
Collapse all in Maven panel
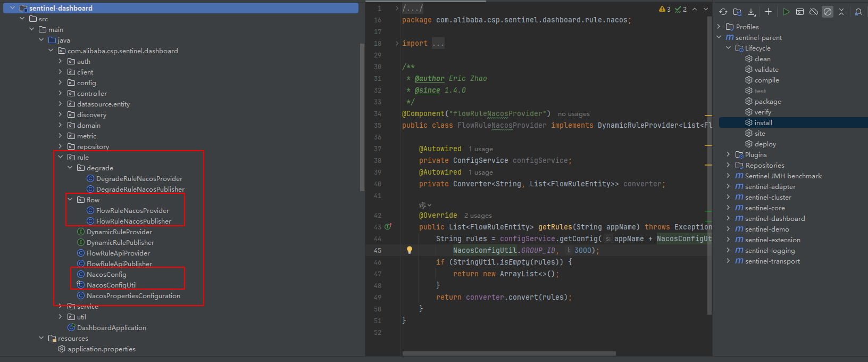[841, 12]
